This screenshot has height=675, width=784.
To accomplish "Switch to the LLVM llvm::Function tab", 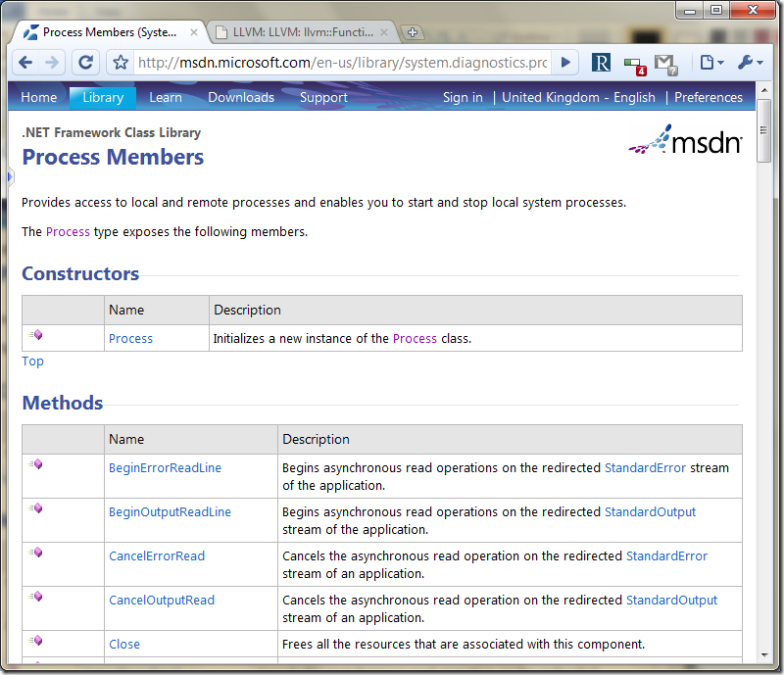I will (x=302, y=32).
